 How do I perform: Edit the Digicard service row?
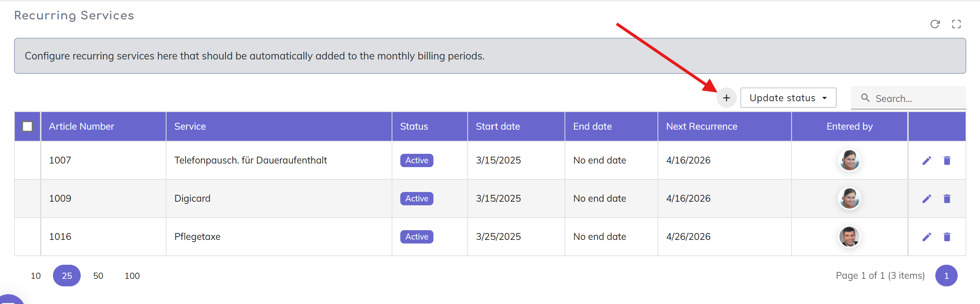pyautogui.click(x=926, y=198)
